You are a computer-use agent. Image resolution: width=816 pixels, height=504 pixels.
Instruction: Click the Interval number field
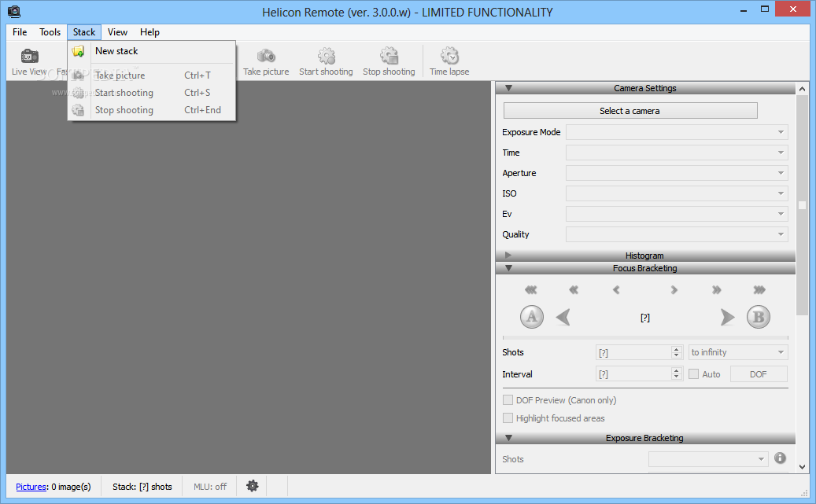coord(633,374)
